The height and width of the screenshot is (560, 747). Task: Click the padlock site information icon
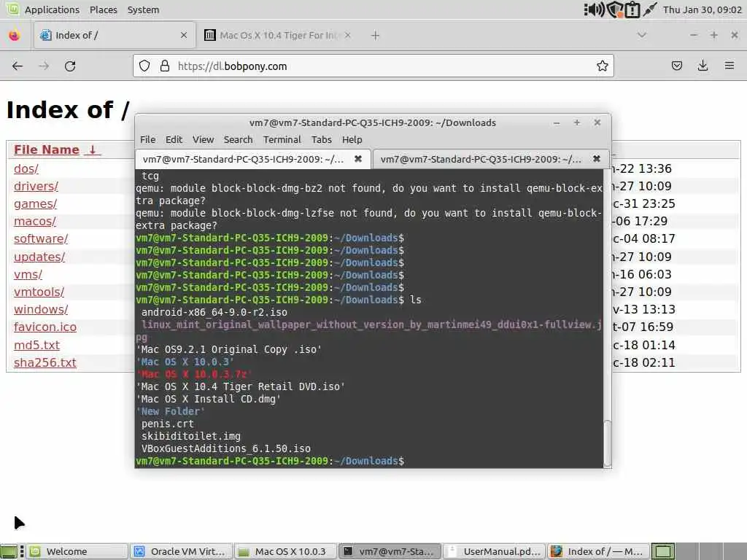pyautogui.click(x=165, y=66)
